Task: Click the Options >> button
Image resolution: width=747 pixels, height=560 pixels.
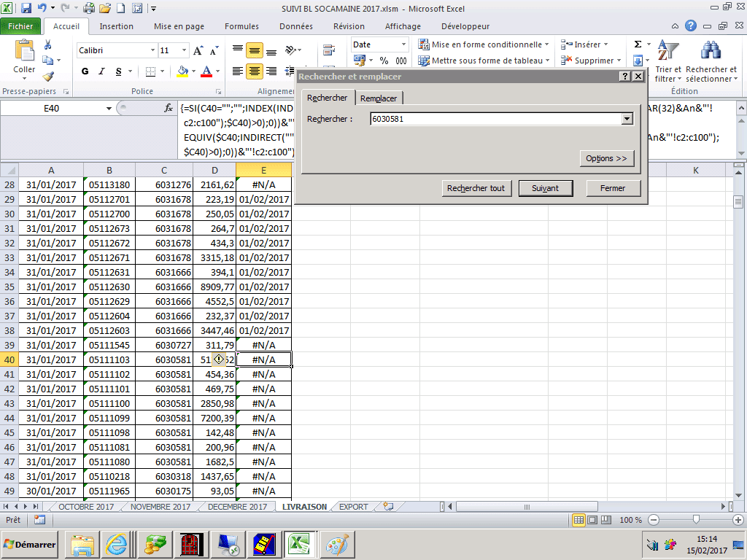Action: (x=606, y=158)
